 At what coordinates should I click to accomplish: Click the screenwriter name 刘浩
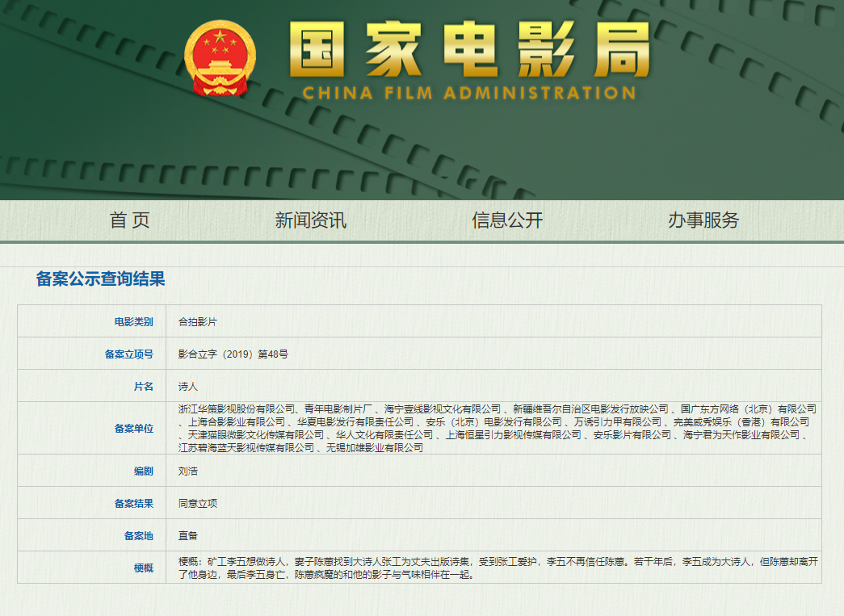[x=188, y=471]
